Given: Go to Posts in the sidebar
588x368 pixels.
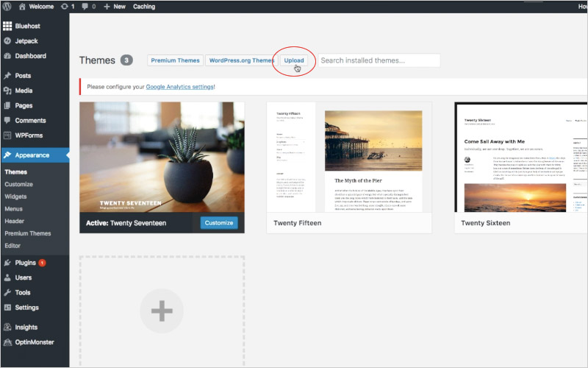Looking at the screenshot, I should click(22, 76).
